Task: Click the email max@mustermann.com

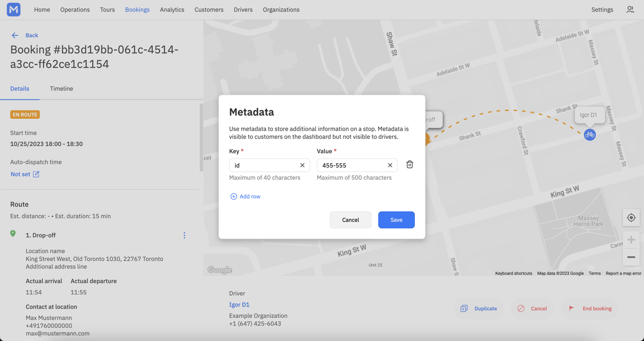Action: click(58, 333)
